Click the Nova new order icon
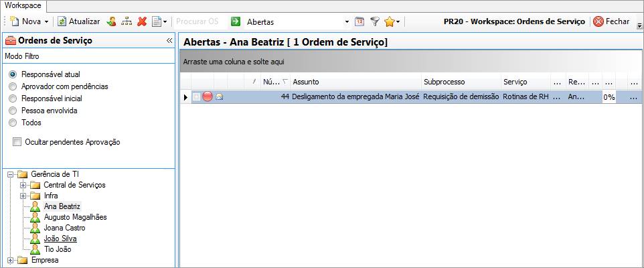The height and width of the screenshot is (268, 644). (x=15, y=21)
